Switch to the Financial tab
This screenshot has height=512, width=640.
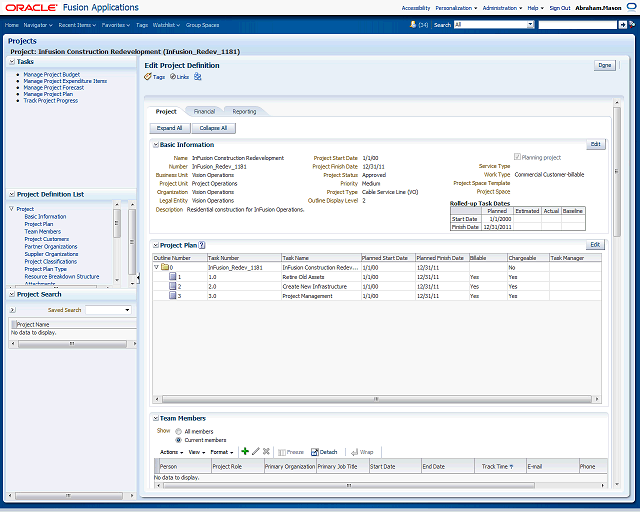(204, 112)
